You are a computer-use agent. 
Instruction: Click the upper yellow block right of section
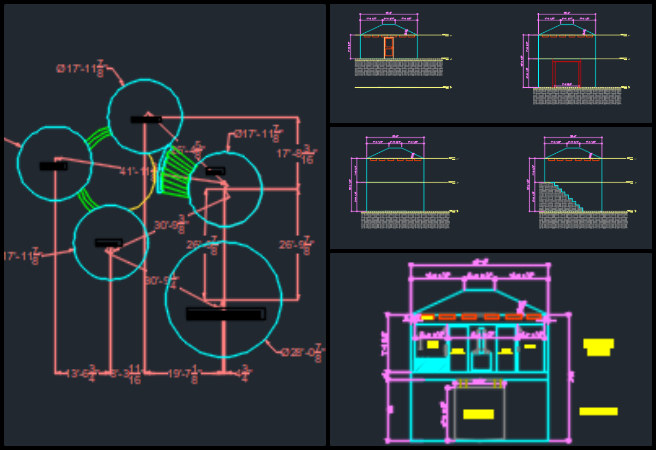pyautogui.click(x=598, y=346)
